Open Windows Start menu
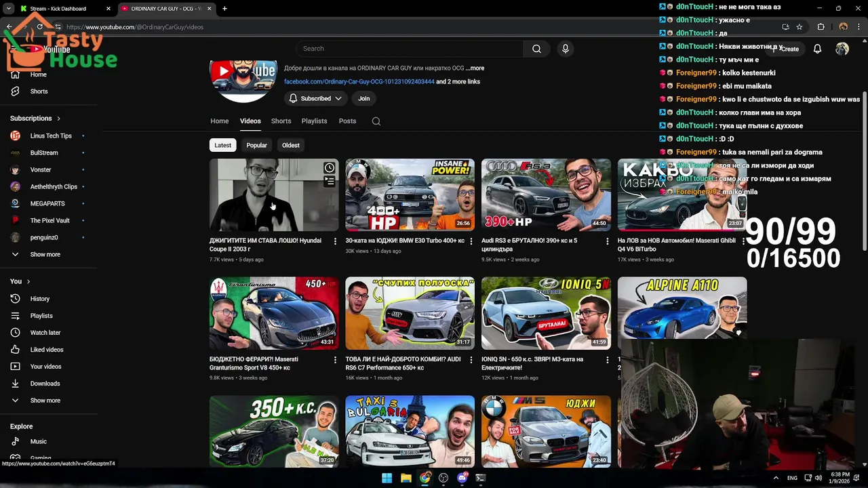This screenshot has height=488, width=868. click(387, 478)
